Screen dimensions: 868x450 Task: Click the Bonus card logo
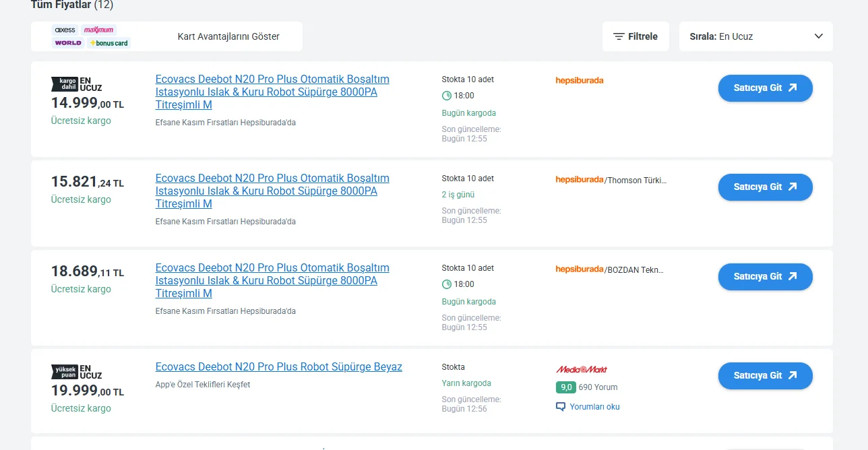point(108,43)
